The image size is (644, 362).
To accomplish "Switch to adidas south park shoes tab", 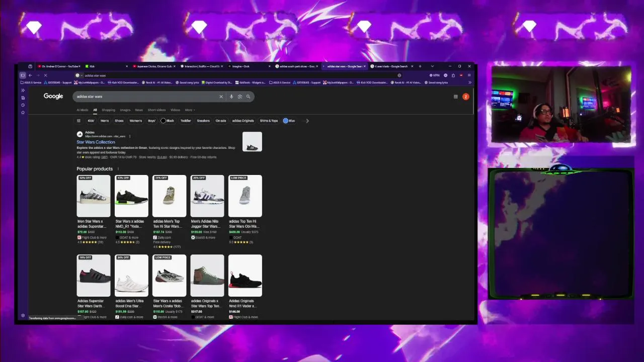I will click(297, 66).
